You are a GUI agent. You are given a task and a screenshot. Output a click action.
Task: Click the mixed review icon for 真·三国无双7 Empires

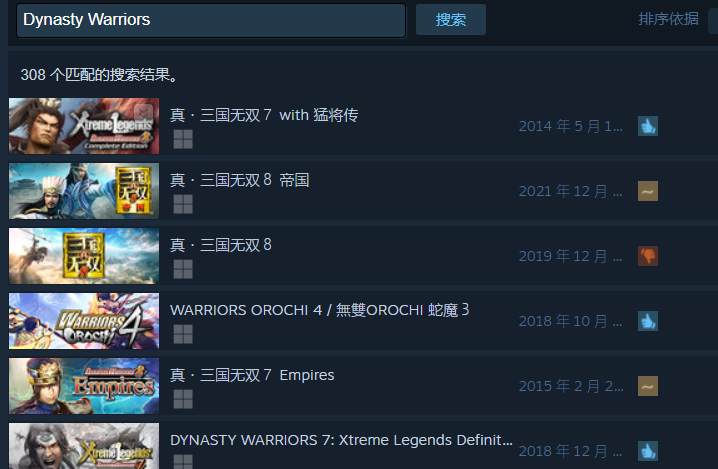point(648,386)
